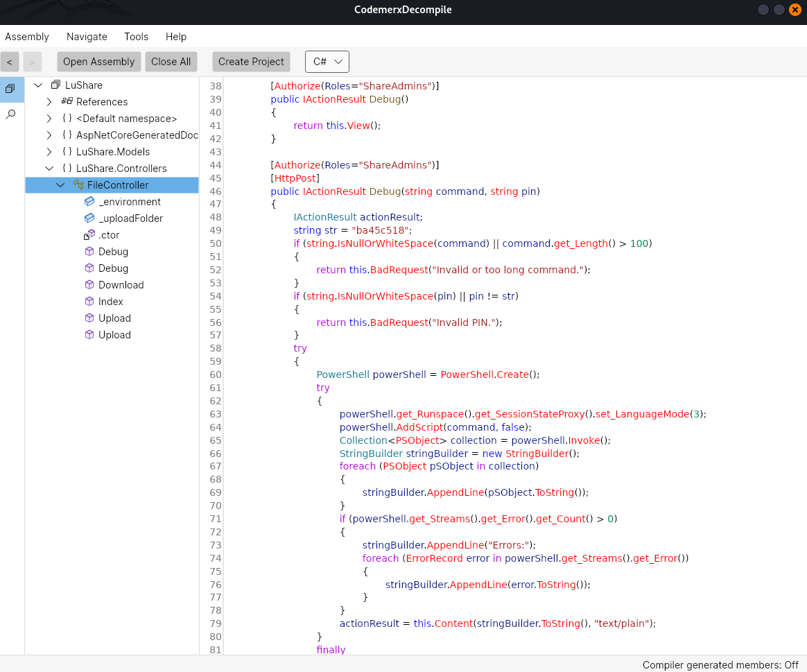Collapse the LuShare assembly node
The height and width of the screenshot is (672, 807).
pyautogui.click(x=38, y=85)
